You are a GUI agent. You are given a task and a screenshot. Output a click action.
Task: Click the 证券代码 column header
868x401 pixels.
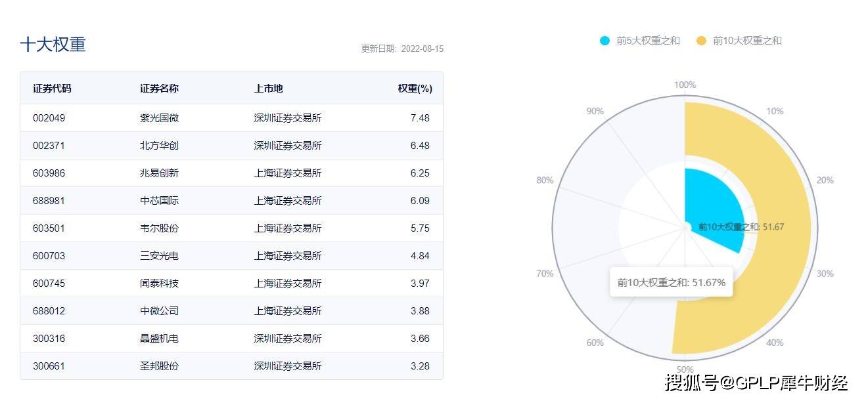click(x=52, y=89)
